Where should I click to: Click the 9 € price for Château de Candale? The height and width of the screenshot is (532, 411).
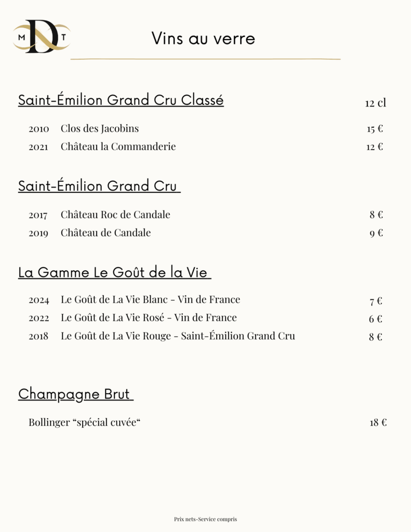coord(376,233)
